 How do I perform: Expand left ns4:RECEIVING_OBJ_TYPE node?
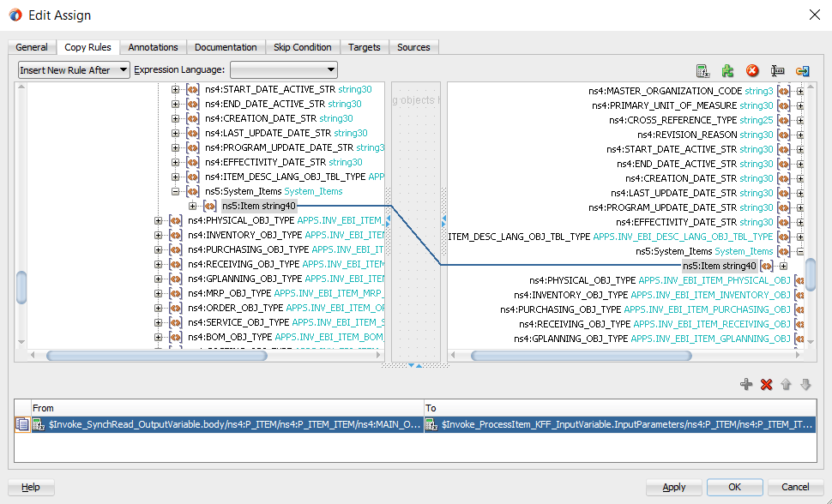pyautogui.click(x=158, y=264)
